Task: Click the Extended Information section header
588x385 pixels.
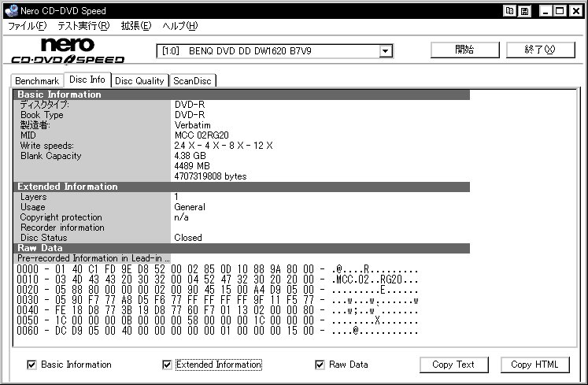Action: coord(242,187)
